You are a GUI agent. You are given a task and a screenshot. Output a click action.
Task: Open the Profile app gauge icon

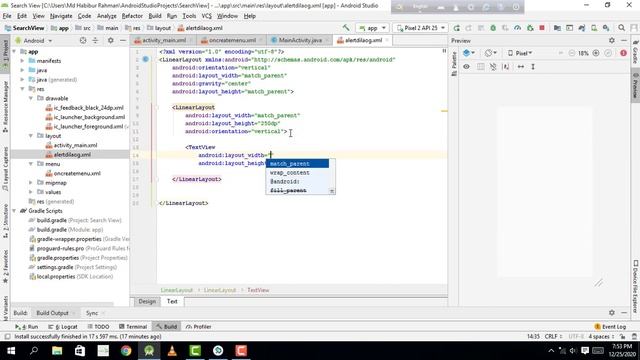point(518,28)
